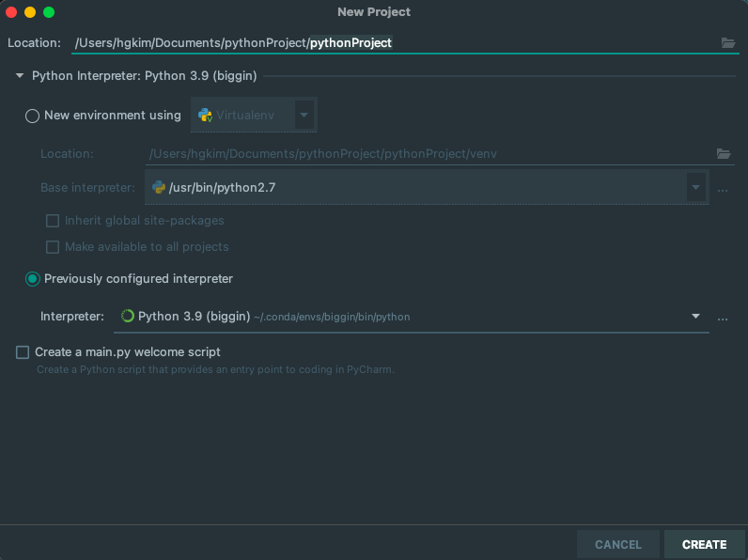The image size is (748, 560).
Task: Enable Inherit global site-packages checkbox
Action: [53, 221]
